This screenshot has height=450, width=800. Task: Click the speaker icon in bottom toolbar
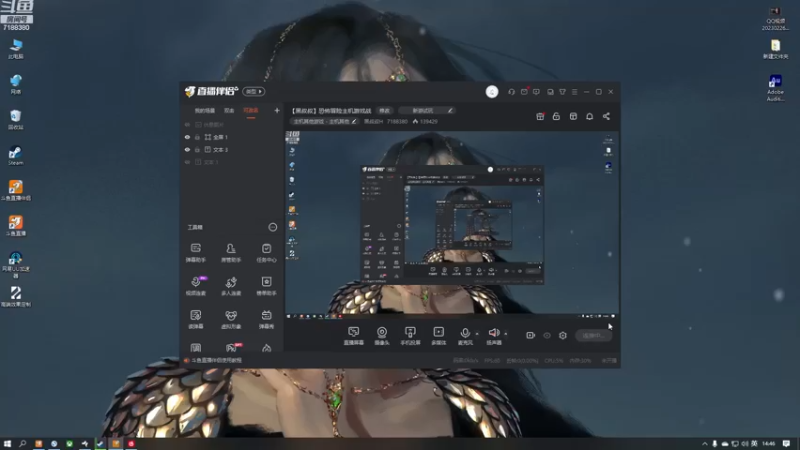tap(493, 333)
